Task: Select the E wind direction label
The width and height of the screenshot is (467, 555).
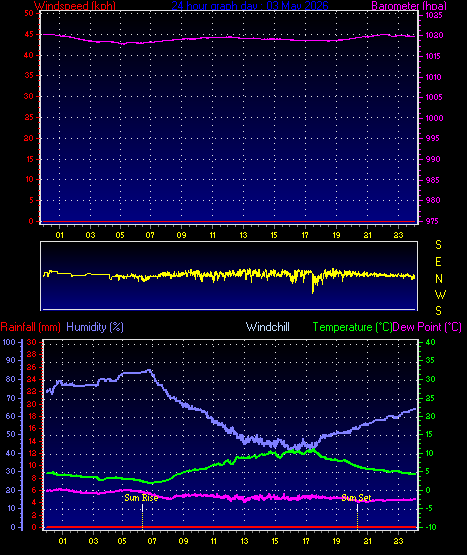Action: point(438,262)
